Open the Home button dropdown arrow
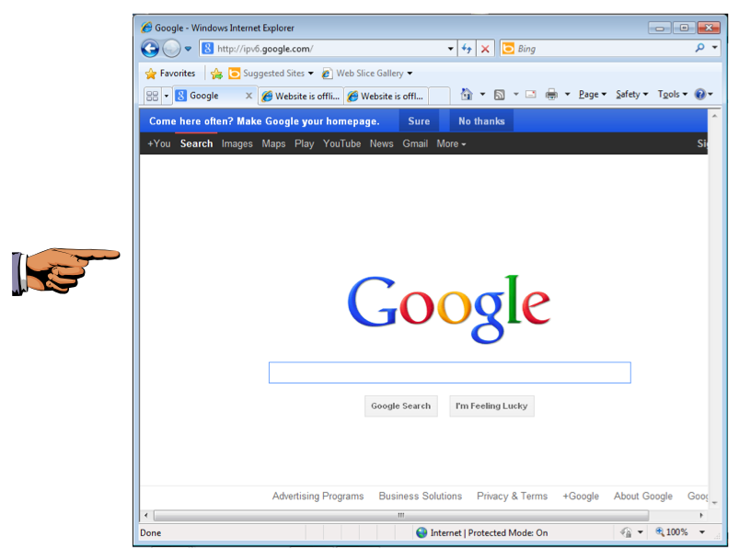739x560 pixels. point(482,94)
